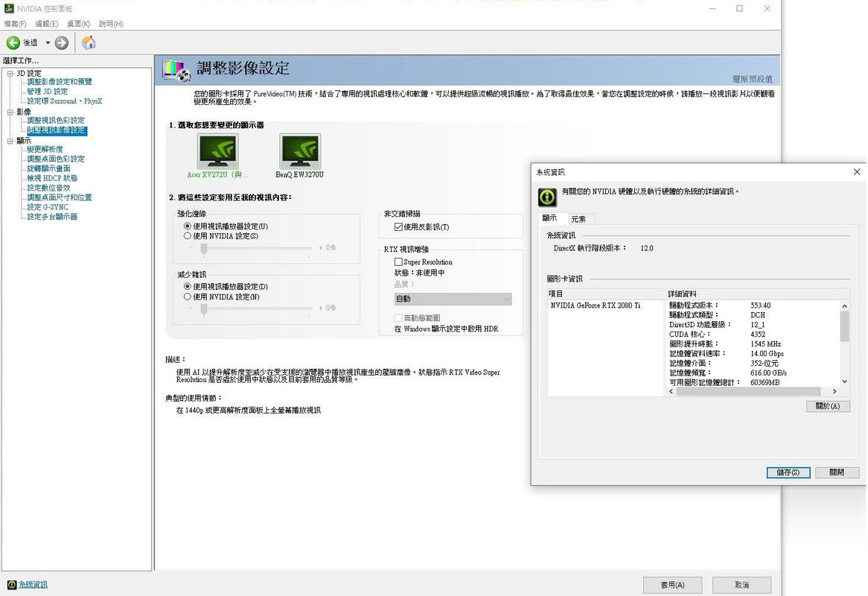This screenshot has width=868, height=596.
Task: Select the BenQ EW3270U monitor icon
Action: click(x=300, y=151)
